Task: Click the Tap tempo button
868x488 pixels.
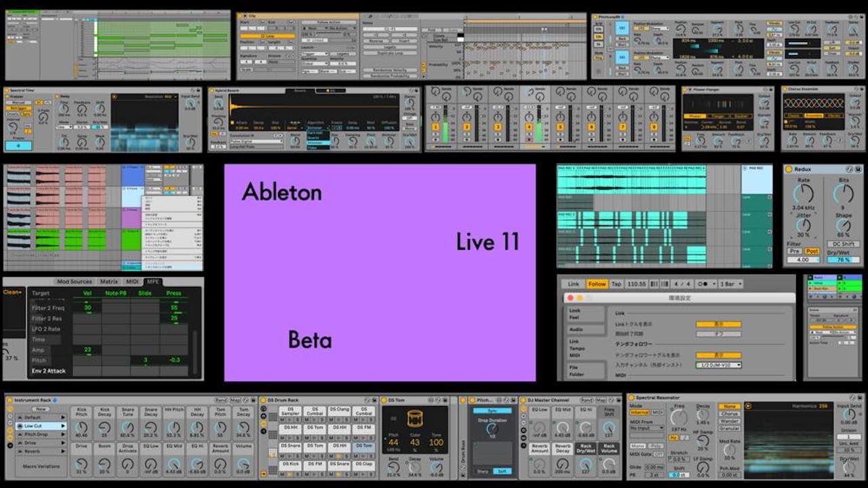Action: click(616, 284)
